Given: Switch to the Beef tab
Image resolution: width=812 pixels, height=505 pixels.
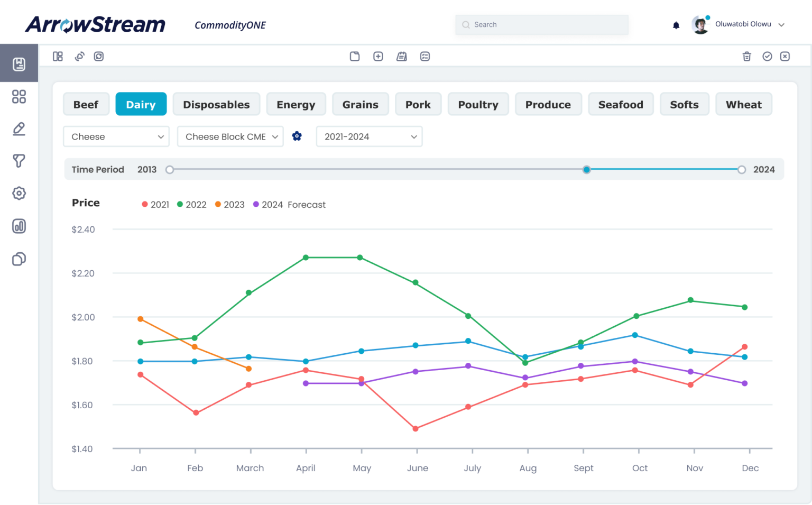Looking at the screenshot, I should tap(86, 104).
